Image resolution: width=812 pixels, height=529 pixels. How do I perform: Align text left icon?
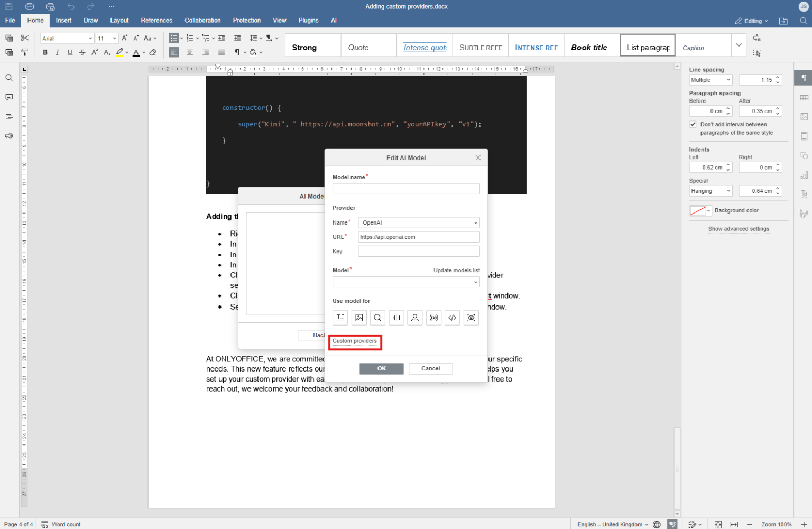[174, 52]
